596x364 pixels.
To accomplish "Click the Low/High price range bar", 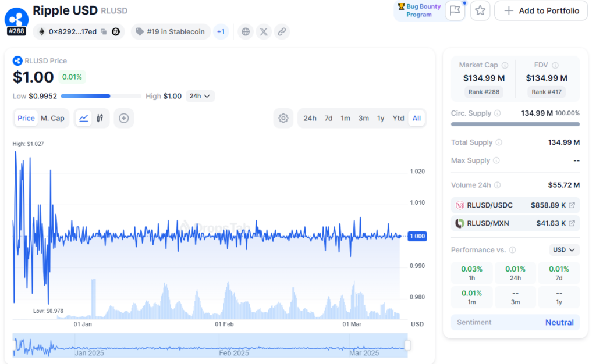I will pos(101,96).
